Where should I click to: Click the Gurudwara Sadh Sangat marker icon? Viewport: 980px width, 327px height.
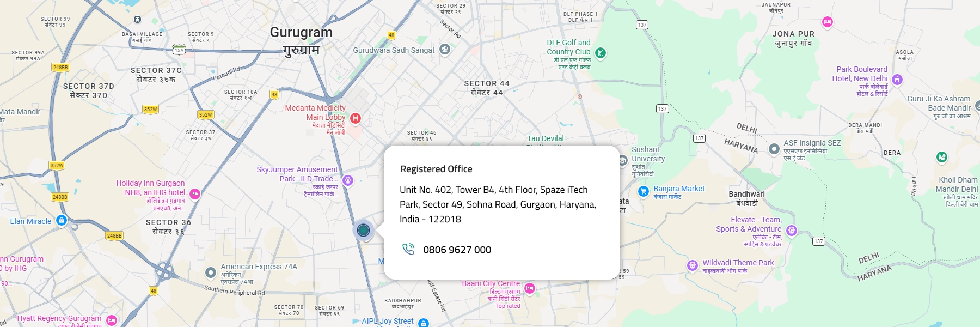tap(445, 50)
